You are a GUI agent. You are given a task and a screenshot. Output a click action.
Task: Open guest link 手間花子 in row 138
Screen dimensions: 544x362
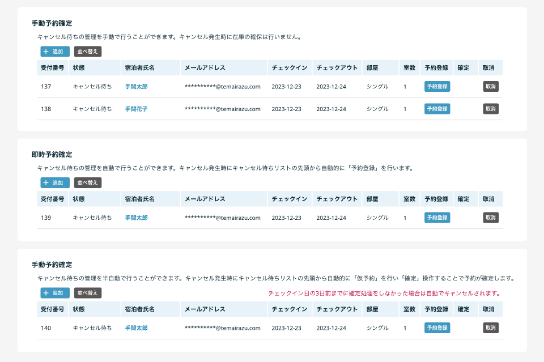136,109
